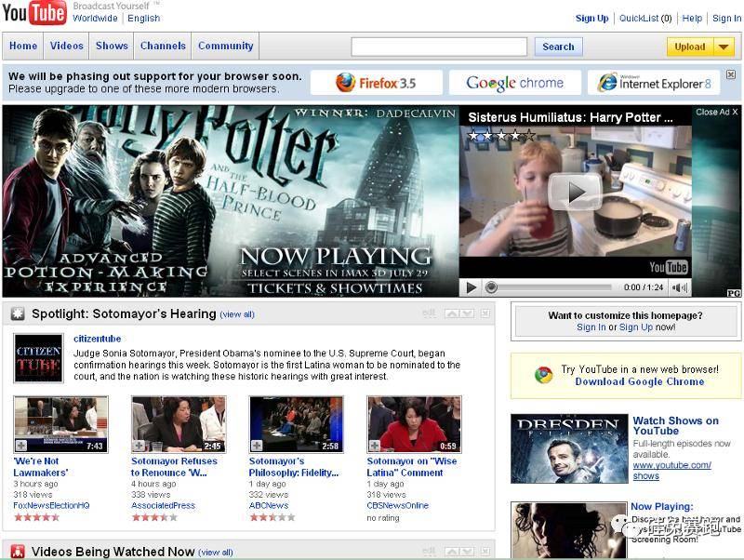
Task: Click Tickets & Showtimes on Harry Potter ad
Action: [x=335, y=288]
